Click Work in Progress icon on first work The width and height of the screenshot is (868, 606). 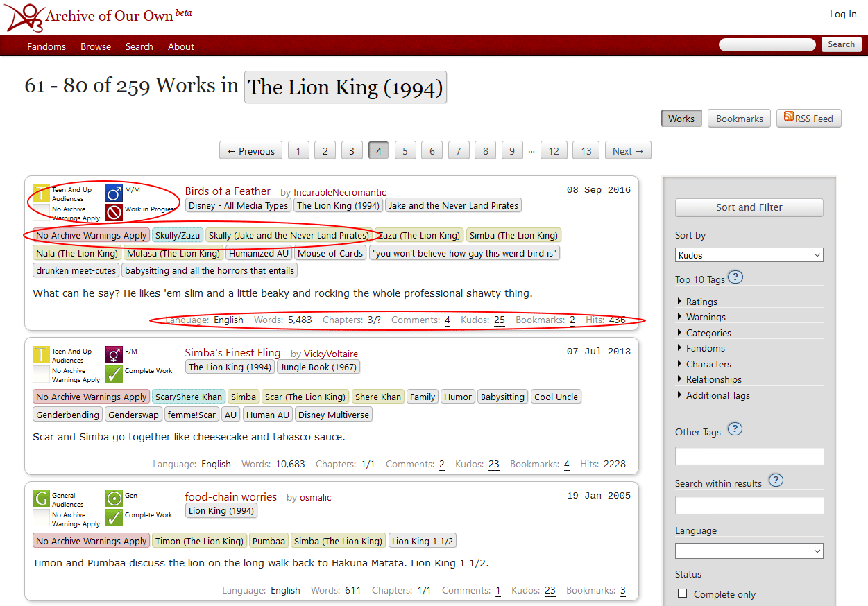114,212
